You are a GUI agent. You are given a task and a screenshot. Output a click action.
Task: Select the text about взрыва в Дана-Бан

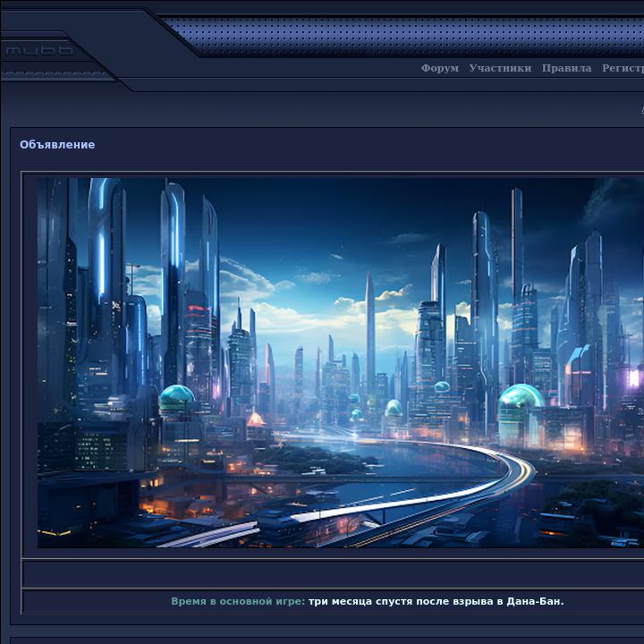(x=436, y=601)
